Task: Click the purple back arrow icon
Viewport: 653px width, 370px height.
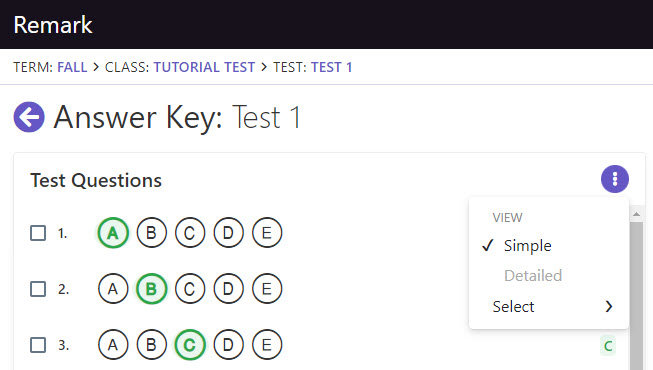Action: click(x=29, y=117)
